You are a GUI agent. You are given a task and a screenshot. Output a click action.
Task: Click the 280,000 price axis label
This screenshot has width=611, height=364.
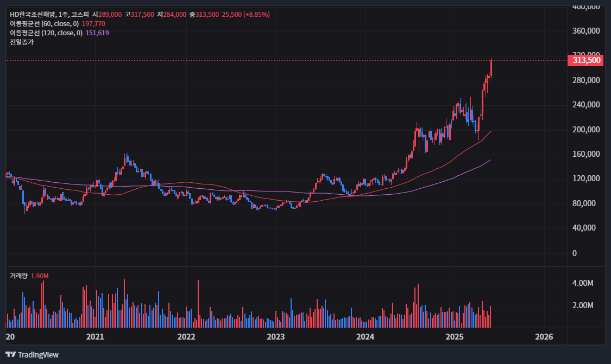coord(586,80)
